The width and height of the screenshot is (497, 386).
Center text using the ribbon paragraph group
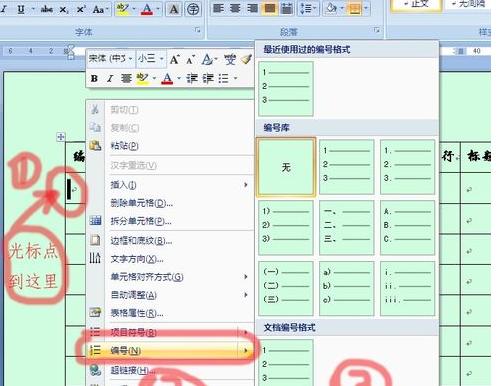pos(235,8)
